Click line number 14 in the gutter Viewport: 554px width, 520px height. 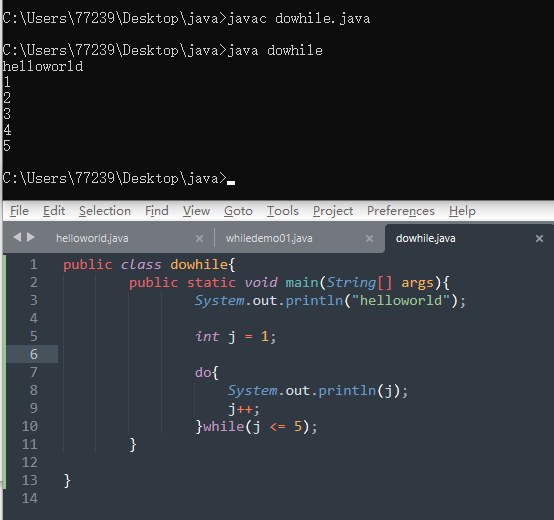pos(30,498)
